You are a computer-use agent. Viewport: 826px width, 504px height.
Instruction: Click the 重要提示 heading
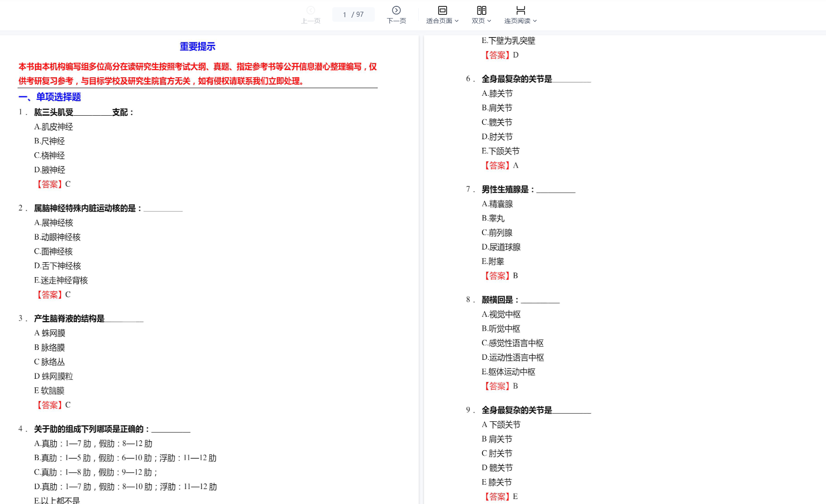pyautogui.click(x=197, y=47)
